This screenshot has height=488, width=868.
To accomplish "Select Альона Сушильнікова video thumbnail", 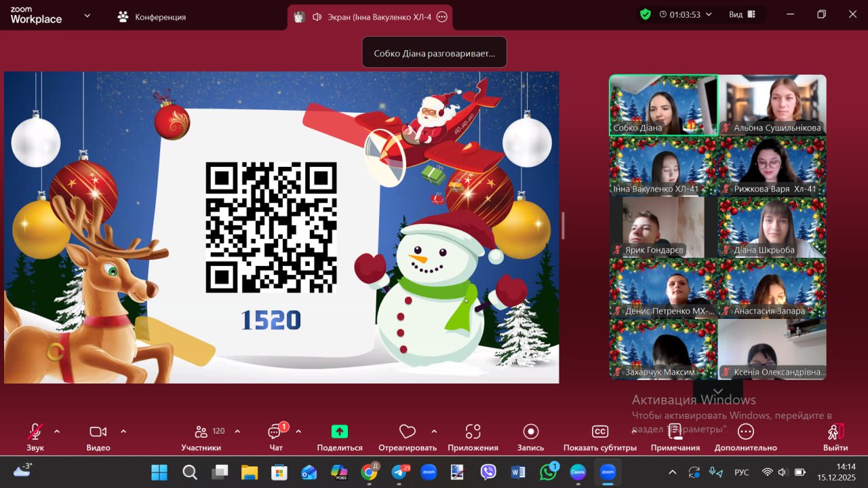I will [x=772, y=105].
